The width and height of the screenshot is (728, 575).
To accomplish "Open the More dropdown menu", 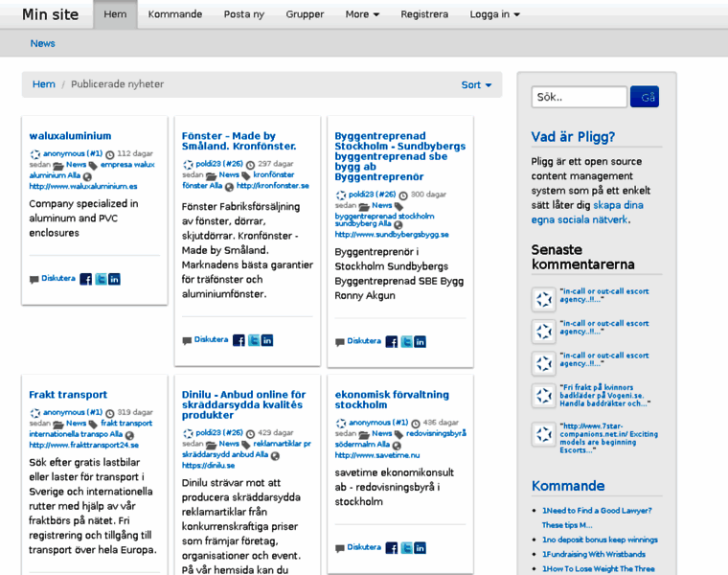I will [362, 14].
